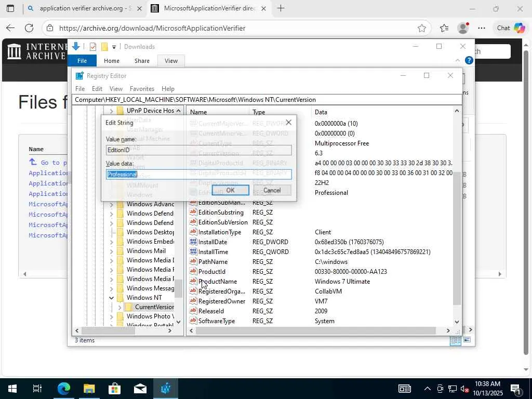Expand the CurrentVersion subkey arrow
Screen dimensions: 532x399
[x=119, y=307]
